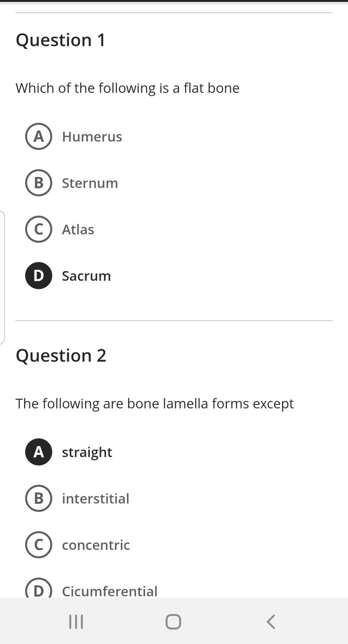
Task: Select option A Humerus radio circle
Action: click(x=39, y=136)
